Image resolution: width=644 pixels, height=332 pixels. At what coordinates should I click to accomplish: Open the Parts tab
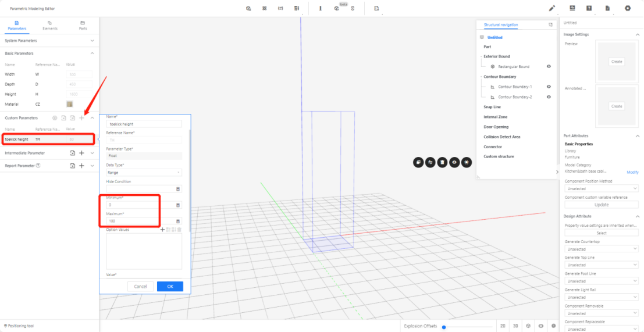point(83,25)
